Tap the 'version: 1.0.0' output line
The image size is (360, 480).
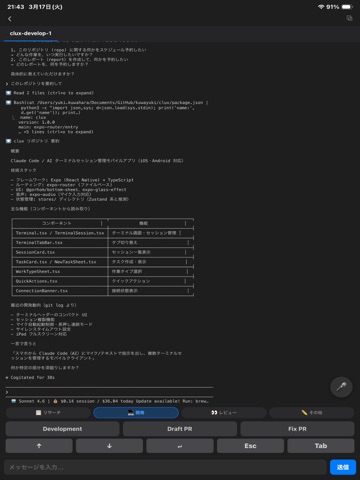tap(37, 122)
